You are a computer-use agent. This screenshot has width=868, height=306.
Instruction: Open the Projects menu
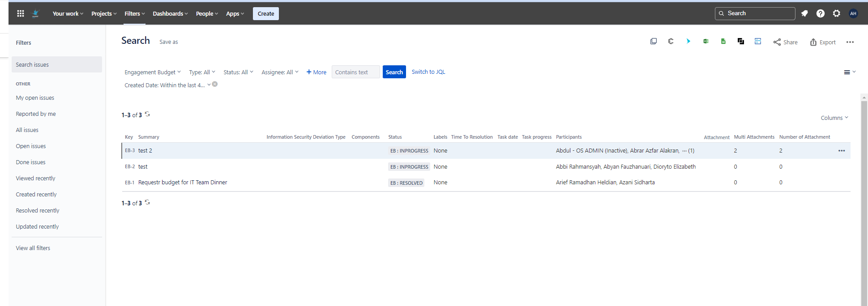[104, 13]
